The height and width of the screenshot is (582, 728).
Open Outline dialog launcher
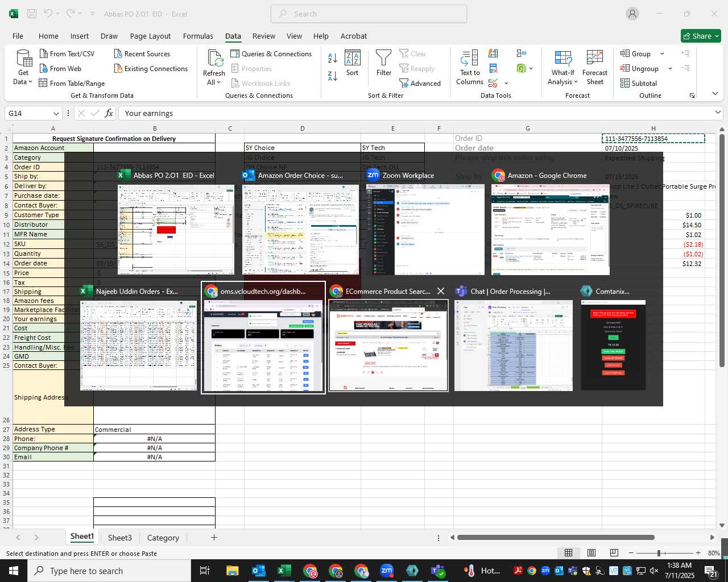pos(692,95)
